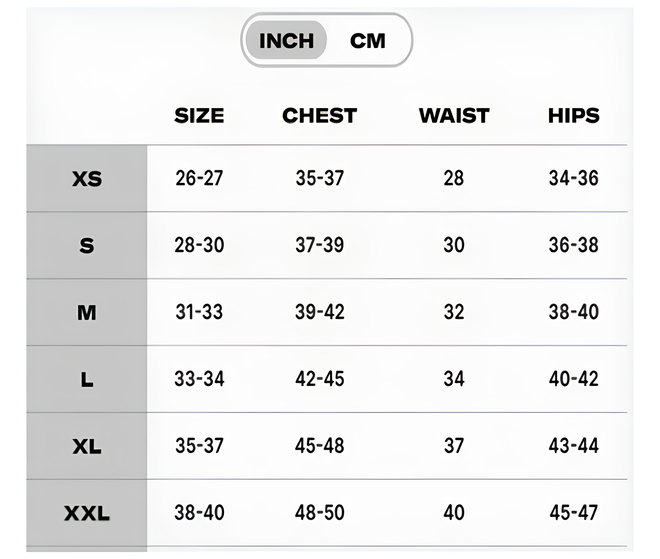660x559 pixels.
Task: Click the HIPS column header
Action: [573, 115]
